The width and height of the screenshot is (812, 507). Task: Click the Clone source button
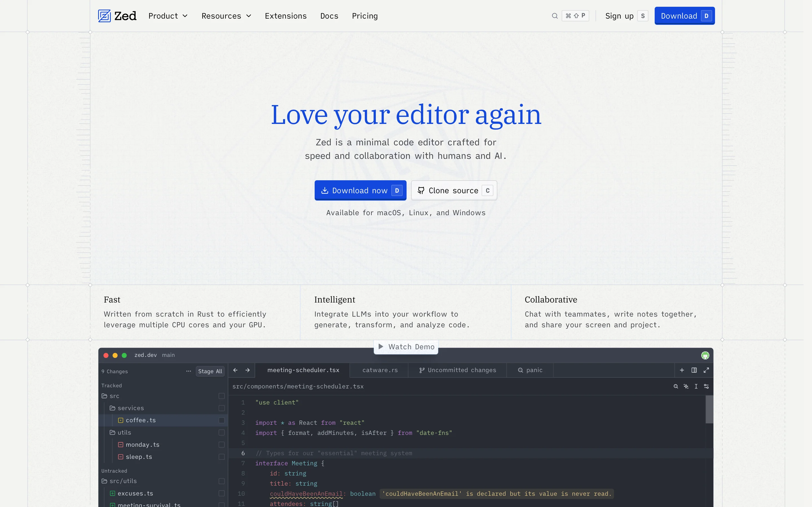(x=454, y=190)
